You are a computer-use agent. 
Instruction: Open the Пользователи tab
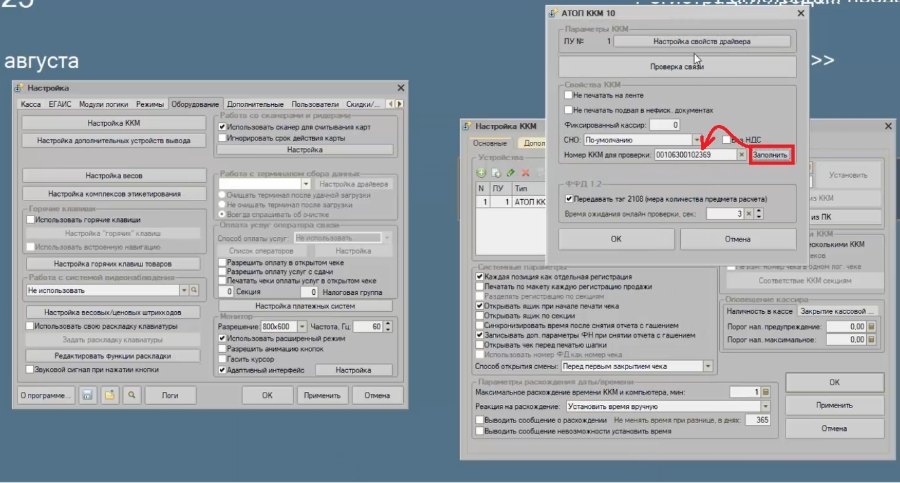[x=315, y=104]
